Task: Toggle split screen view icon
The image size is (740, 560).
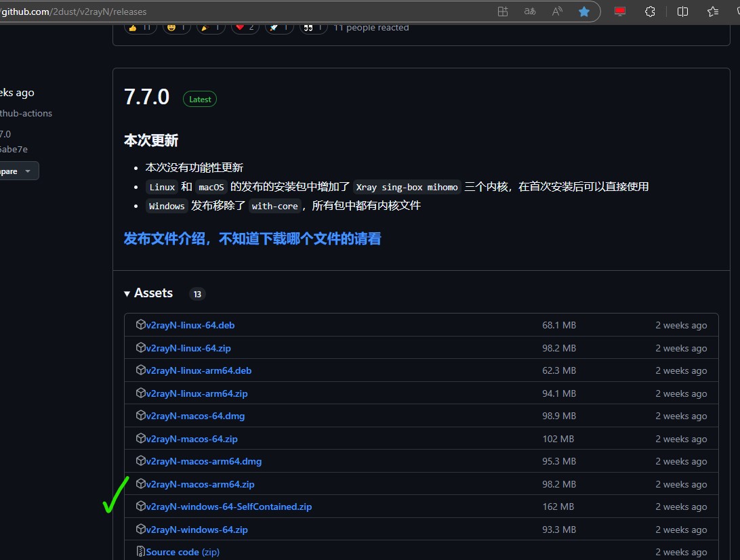Action: 682,12
